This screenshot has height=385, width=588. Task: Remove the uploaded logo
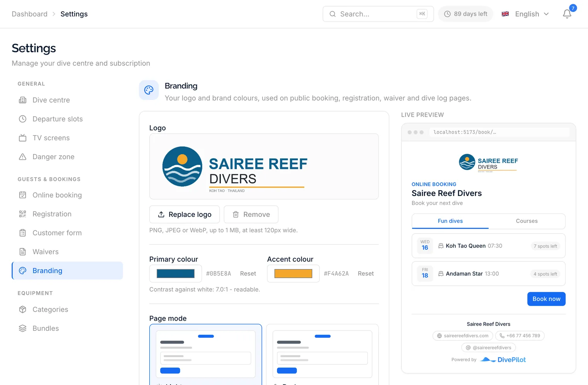251,215
